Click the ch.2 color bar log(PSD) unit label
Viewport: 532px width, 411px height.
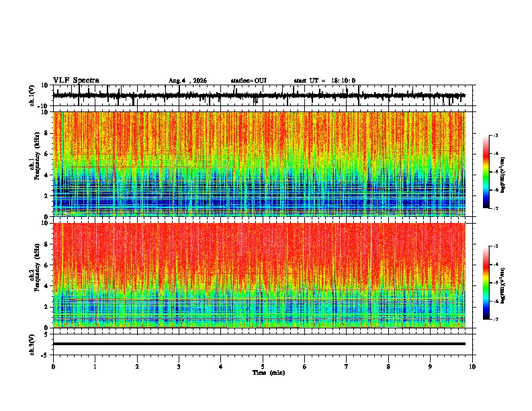pos(503,285)
